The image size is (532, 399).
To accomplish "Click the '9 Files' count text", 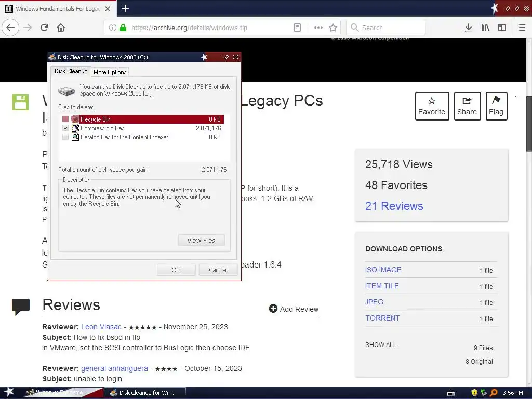I will 483,348.
